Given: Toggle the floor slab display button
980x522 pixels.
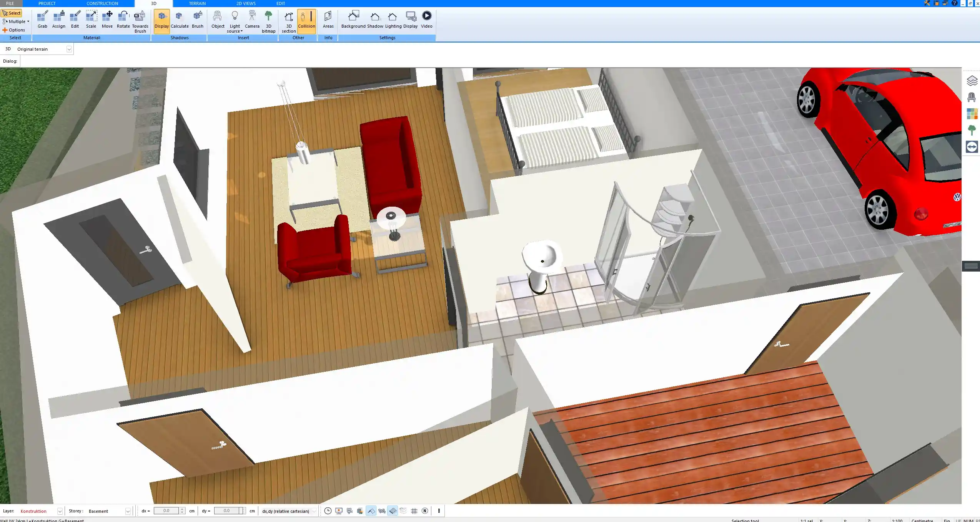Looking at the screenshot, I should [393, 511].
